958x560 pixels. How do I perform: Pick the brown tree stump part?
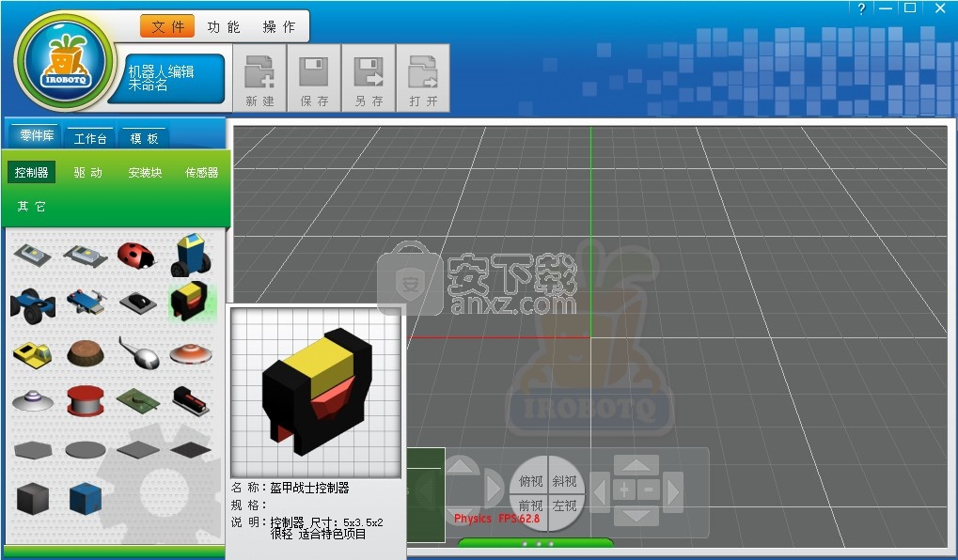point(86,353)
